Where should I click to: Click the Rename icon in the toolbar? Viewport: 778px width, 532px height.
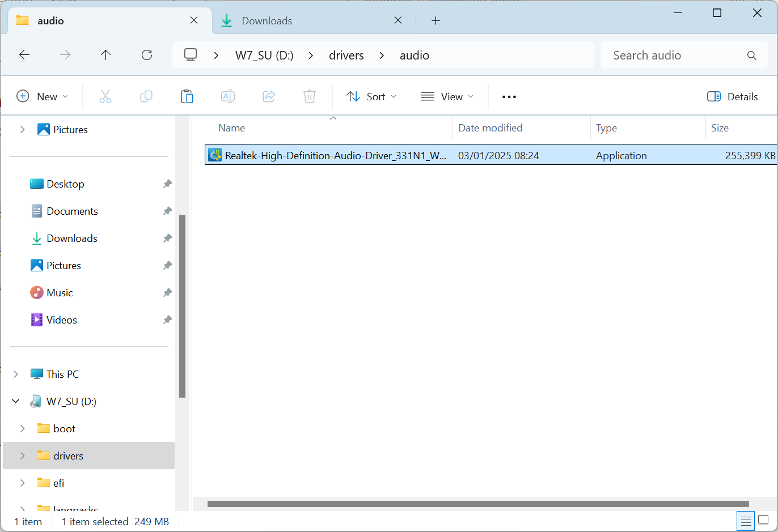(x=228, y=96)
